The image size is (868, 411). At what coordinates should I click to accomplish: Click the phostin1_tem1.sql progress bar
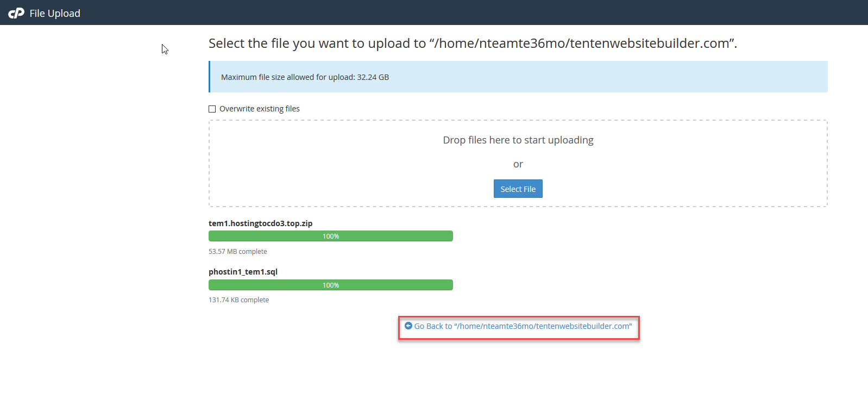(x=331, y=285)
